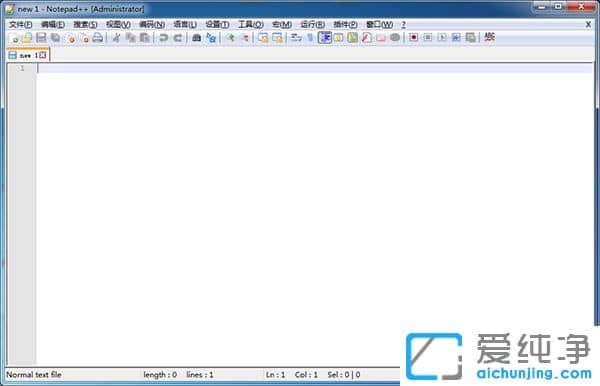Start macro recording with red Record icon
Image resolution: width=600 pixels, height=386 pixels.
[x=414, y=37]
